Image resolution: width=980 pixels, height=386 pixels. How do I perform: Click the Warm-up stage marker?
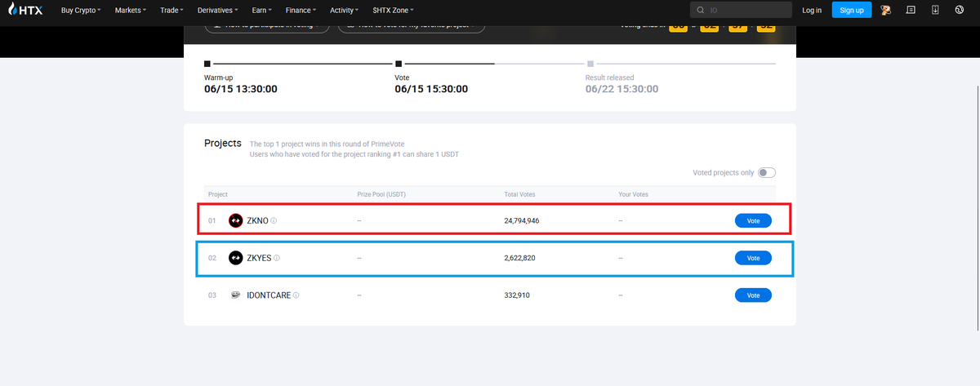point(207,63)
